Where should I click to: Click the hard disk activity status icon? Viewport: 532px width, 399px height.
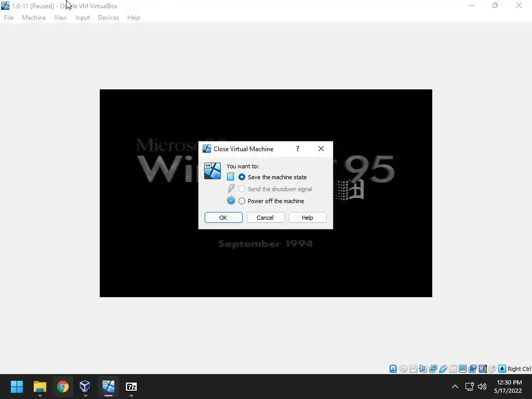point(393,369)
